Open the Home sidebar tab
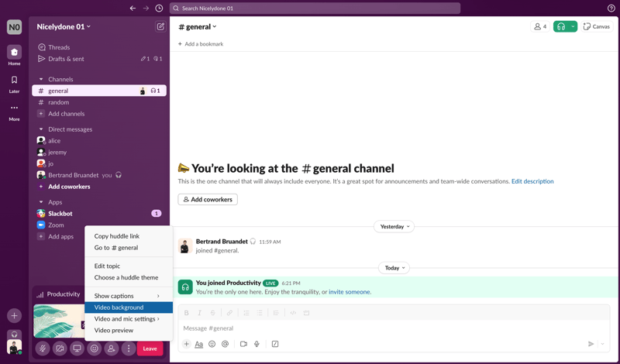Image resolution: width=620 pixels, height=364 pixels. [x=14, y=55]
